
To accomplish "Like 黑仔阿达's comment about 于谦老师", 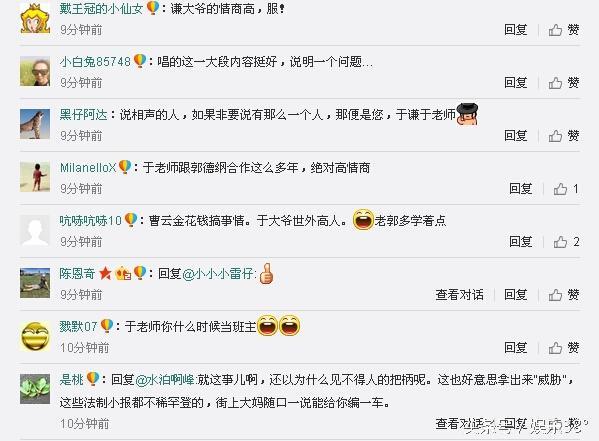I will click(563, 136).
